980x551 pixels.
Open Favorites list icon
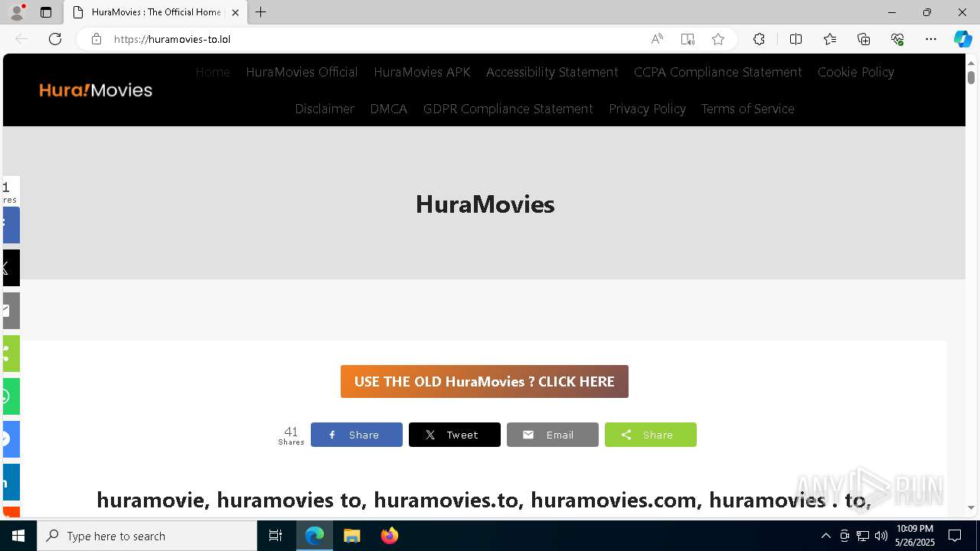coord(830,39)
